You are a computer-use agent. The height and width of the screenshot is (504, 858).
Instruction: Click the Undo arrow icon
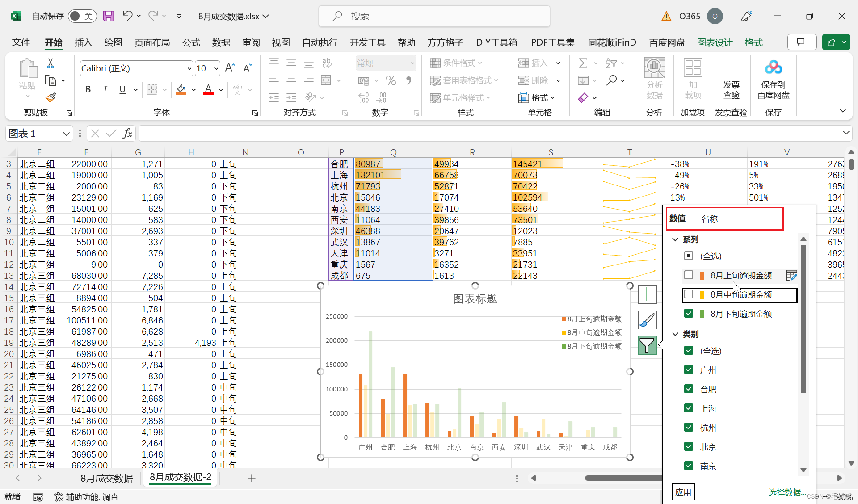pos(127,16)
